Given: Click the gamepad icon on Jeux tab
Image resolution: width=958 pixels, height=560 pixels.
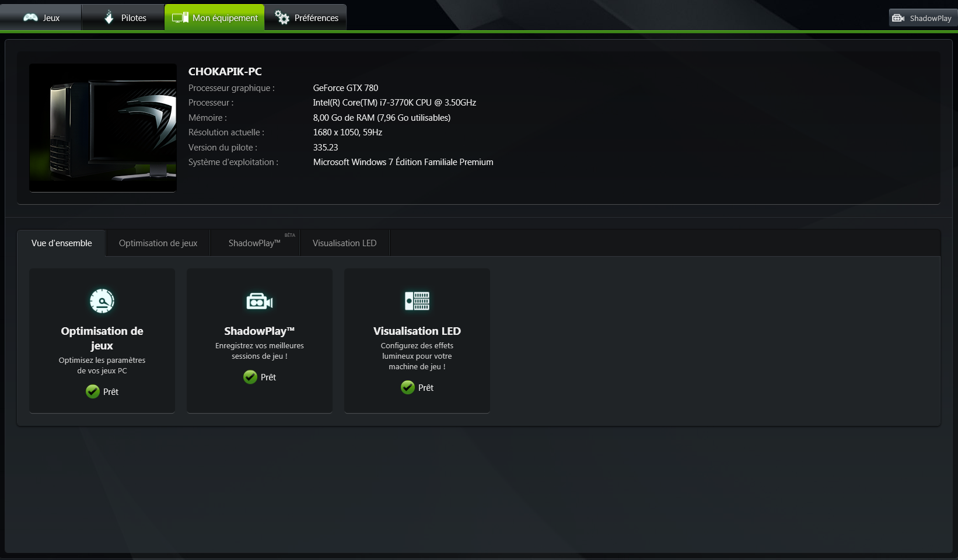Looking at the screenshot, I should coord(30,17).
